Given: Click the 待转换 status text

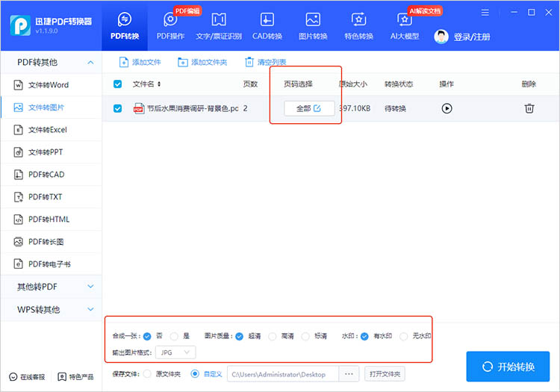Looking at the screenshot, I should (x=395, y=108).
